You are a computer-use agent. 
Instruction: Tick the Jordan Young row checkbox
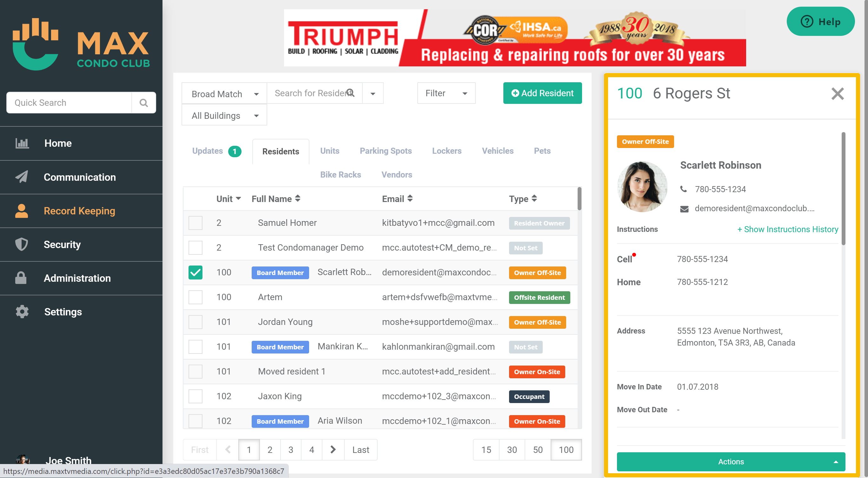pyautogui.click(x=195, y=322)
